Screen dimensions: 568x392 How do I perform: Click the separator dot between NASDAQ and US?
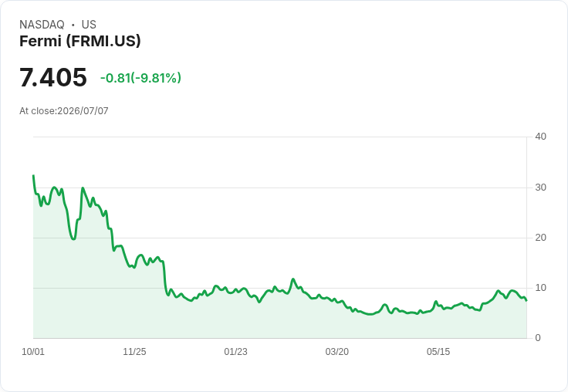(73, 25)
